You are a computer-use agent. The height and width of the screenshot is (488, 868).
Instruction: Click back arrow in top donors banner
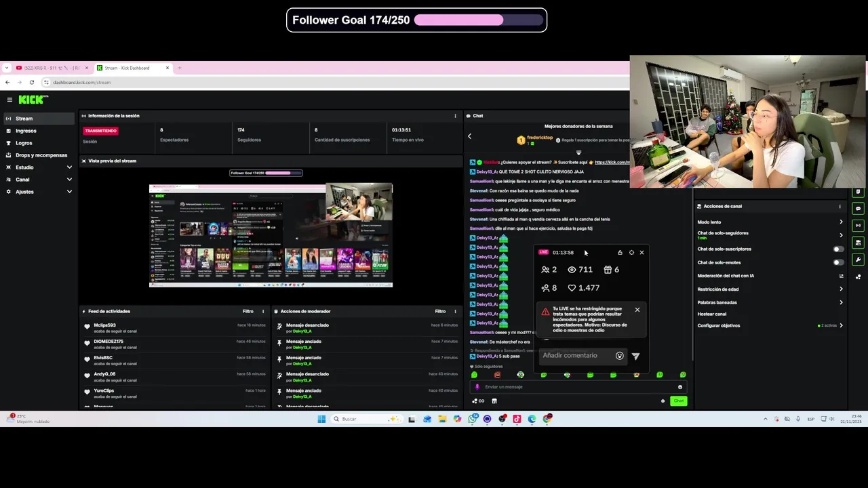(469, 136)
